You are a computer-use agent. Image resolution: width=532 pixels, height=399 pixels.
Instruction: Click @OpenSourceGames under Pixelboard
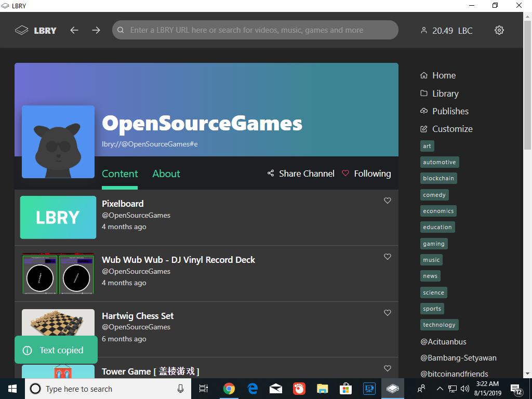click(x=136, y=215)
